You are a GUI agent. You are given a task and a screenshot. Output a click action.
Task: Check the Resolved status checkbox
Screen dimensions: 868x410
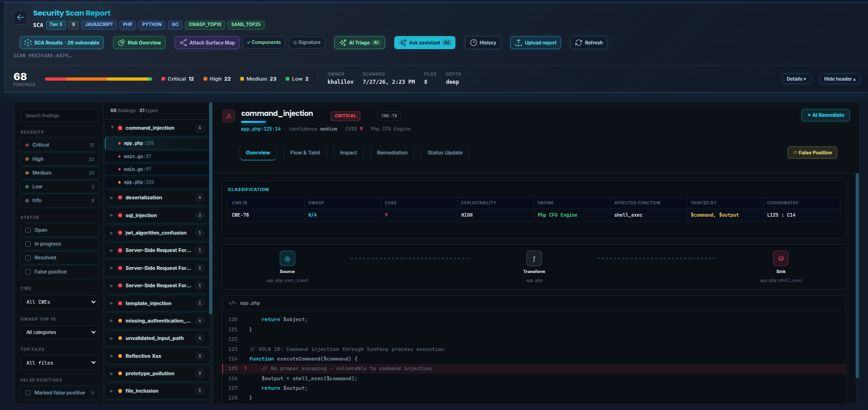tap(28, 257)
